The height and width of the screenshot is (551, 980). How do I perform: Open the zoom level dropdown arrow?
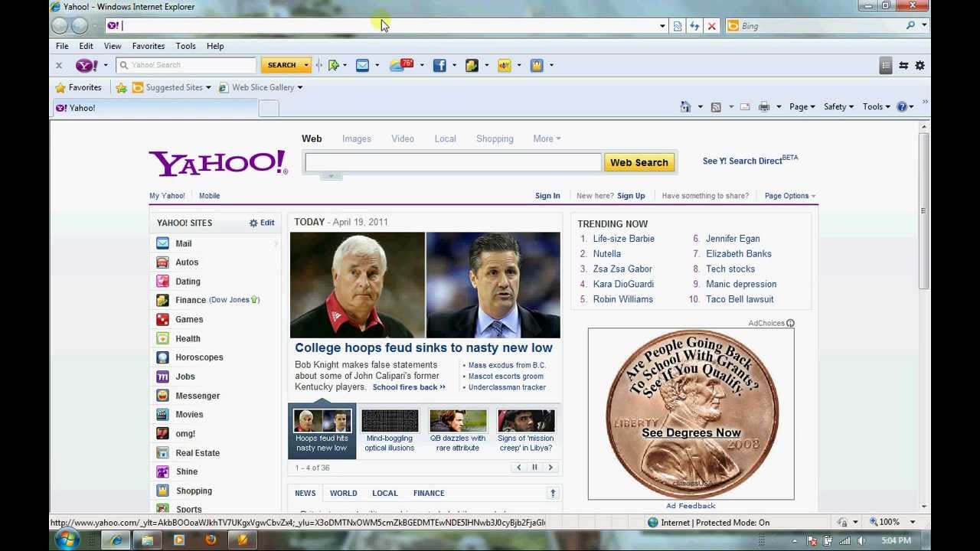pos(913,523)
